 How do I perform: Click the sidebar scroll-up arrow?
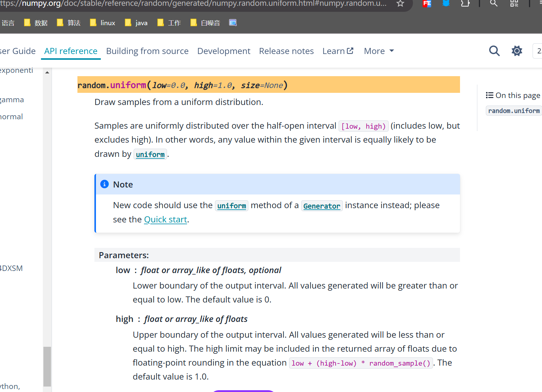tap(47, 72)
